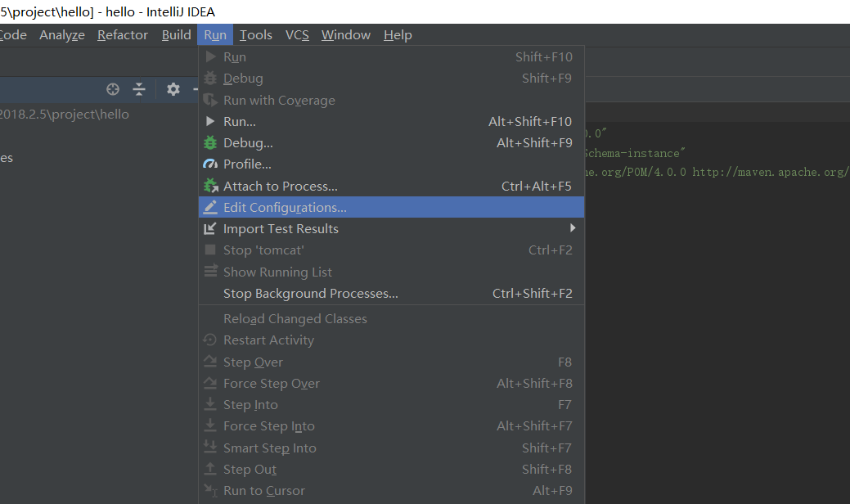Click the Import Test Results icon
850x504 pixels.
point(210,229)
